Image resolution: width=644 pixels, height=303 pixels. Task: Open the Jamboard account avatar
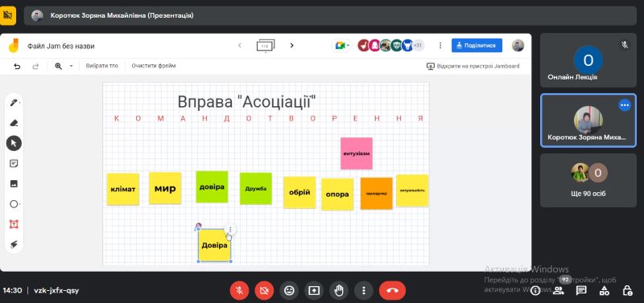518,46
